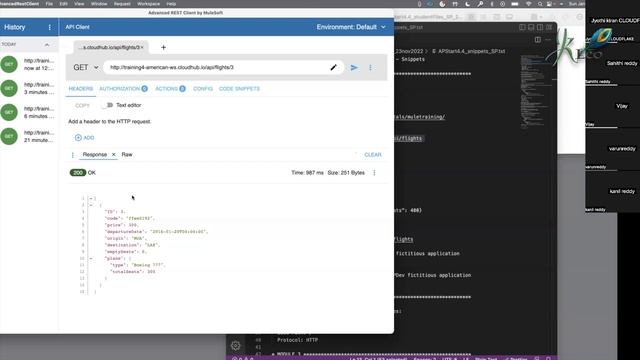The height and width of the screenshot is (360, 640).
Task: Close the Response panel tab
Action: pos(113,155)
